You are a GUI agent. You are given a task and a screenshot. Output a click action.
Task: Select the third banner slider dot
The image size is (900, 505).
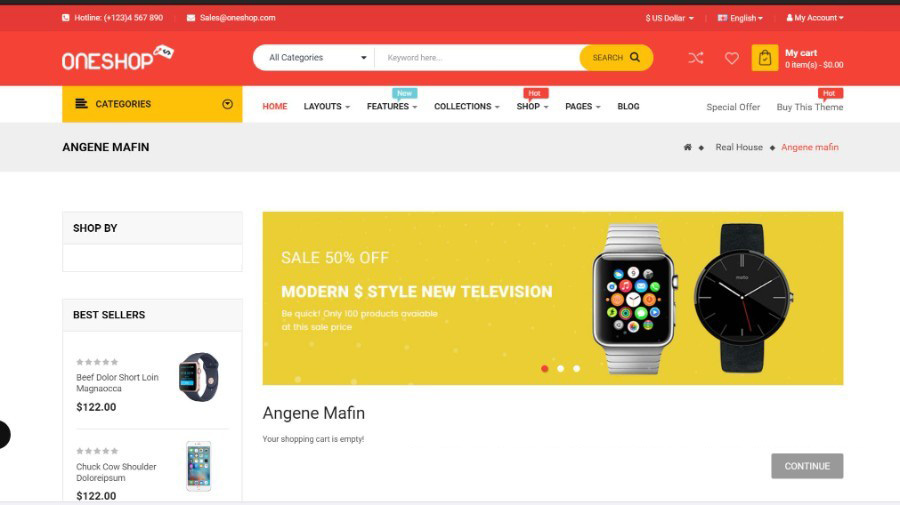(x=576, y=368)
